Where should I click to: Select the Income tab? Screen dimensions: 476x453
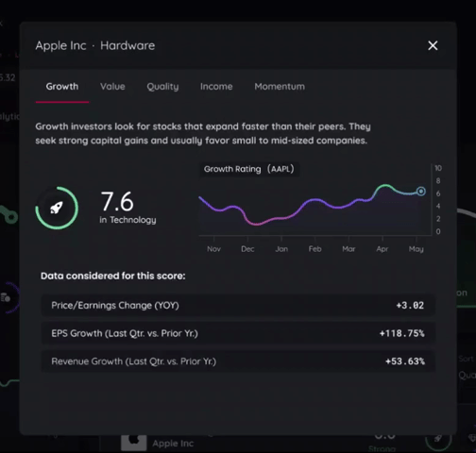coord(216,87)
